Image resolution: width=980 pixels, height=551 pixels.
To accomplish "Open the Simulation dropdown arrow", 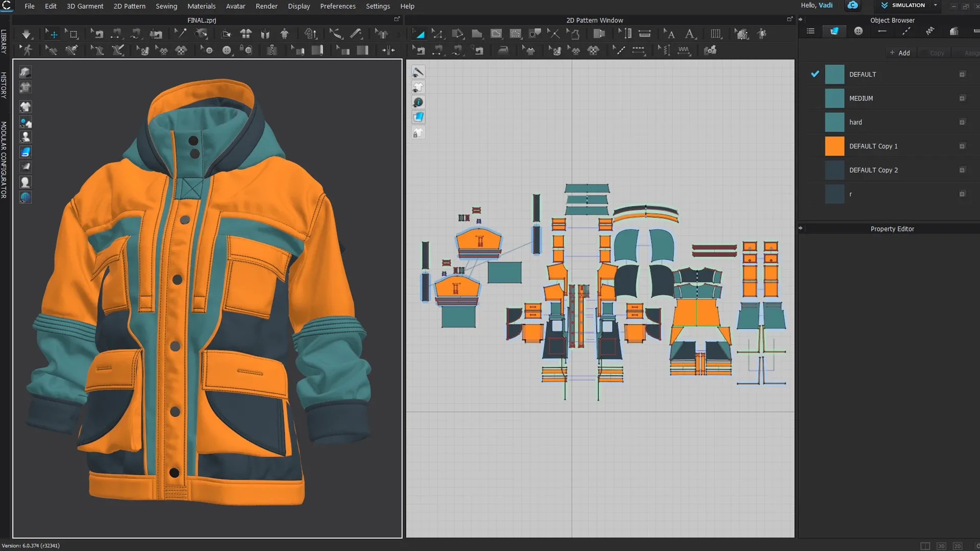I will tap(936, 6).
